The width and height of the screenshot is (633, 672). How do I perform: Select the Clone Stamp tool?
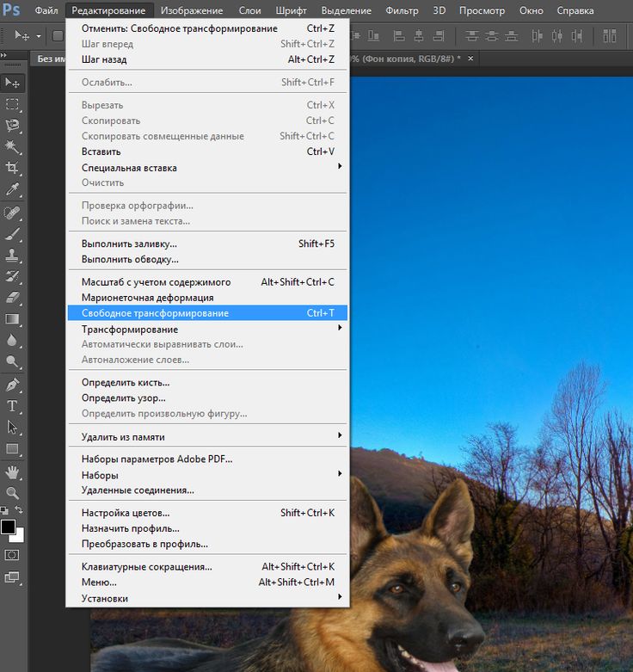pos(12,256)
